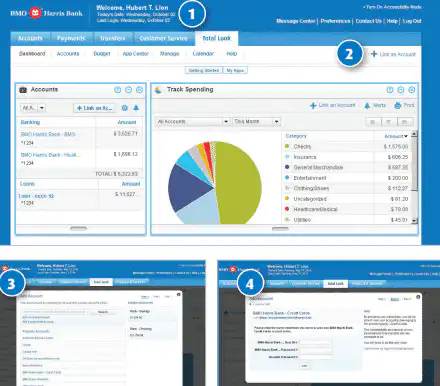Minimize the Track Spending widget
440x386 pixels.
click(x=401, y=90)
